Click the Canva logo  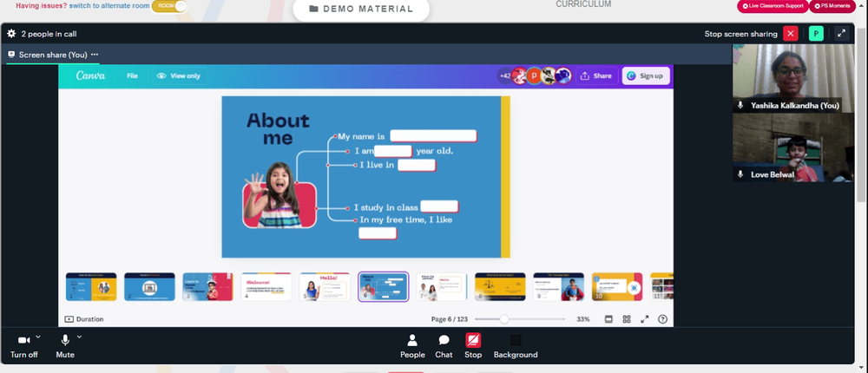click(x=90, y=75)
